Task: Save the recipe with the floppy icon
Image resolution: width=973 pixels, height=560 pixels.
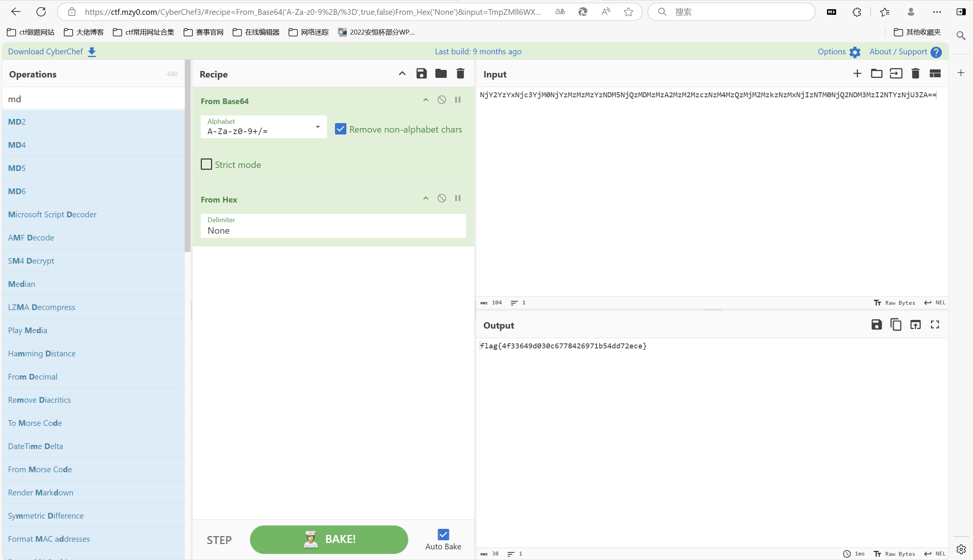Action: [x=421, y=73]
